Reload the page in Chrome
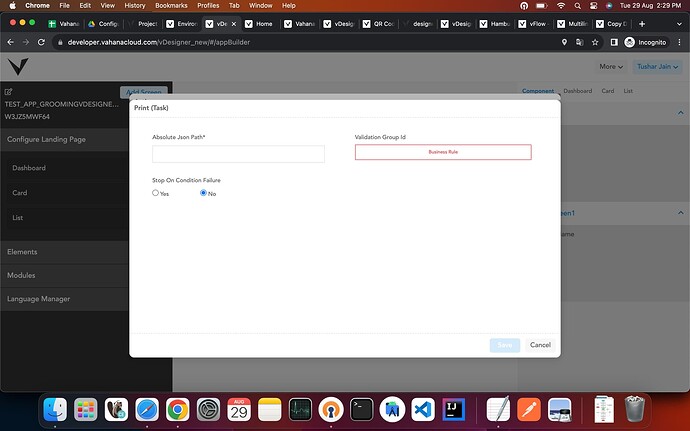Viewport: 690px width, 431px height. point(41,42)
